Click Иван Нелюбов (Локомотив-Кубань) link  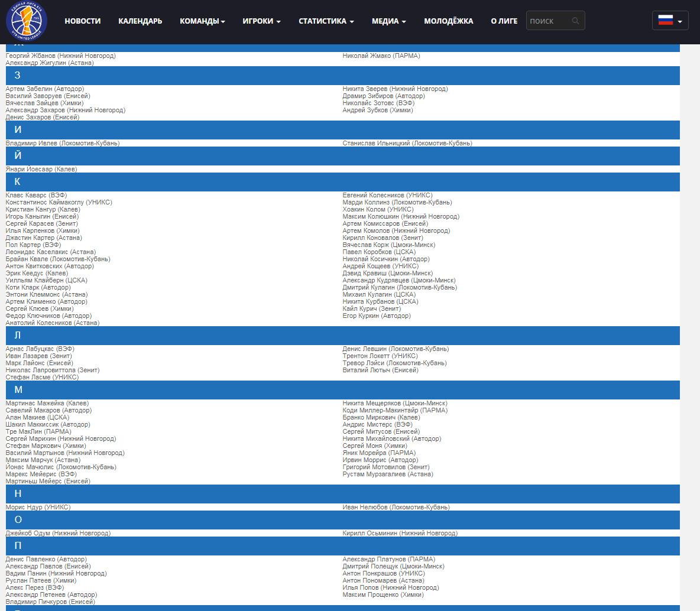coord(396,507)
